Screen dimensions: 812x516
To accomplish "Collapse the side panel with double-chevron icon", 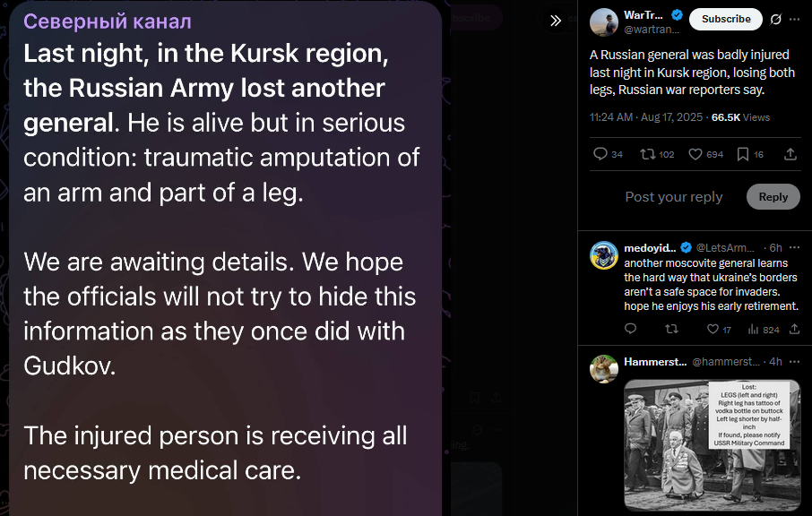I will click(556, 21).
